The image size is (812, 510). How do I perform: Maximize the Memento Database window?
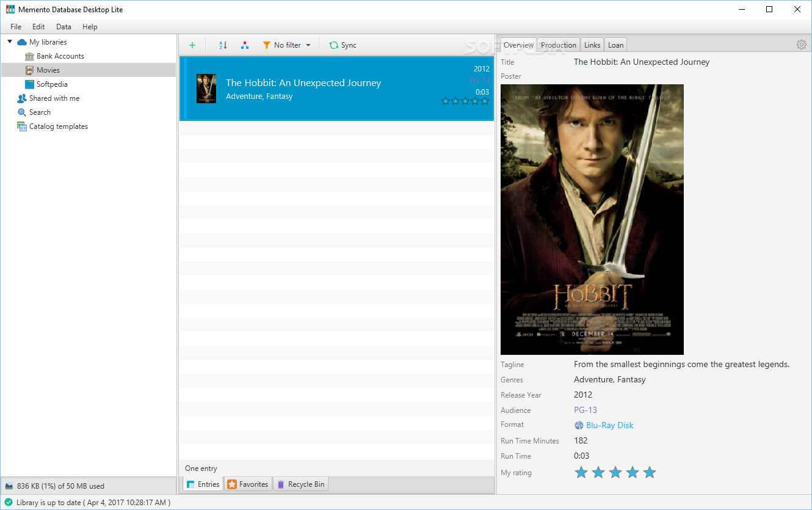coord(769,9)
